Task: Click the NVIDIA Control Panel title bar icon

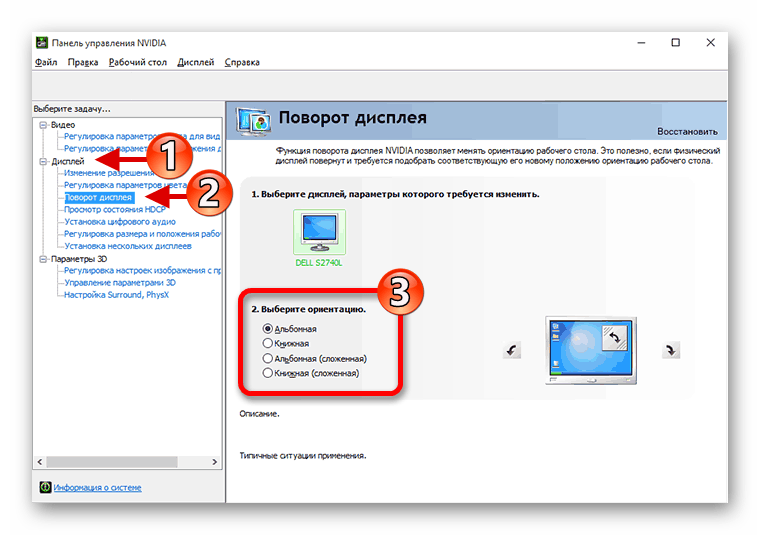Action: click(42, 43)
